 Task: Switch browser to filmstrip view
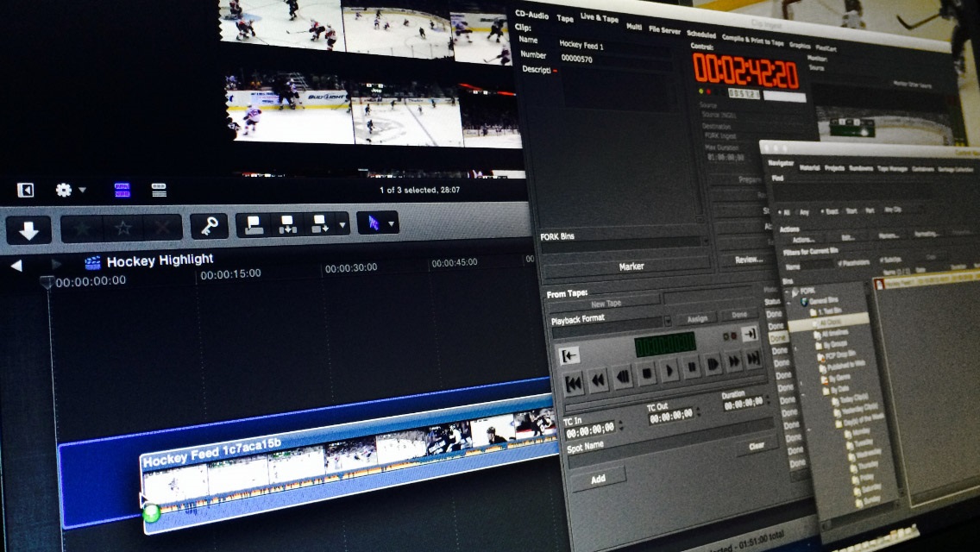tap(122, 190)
